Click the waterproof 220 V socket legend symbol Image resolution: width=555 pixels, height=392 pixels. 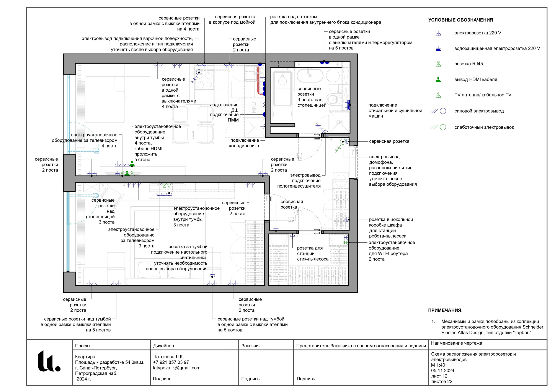point(438,49)
